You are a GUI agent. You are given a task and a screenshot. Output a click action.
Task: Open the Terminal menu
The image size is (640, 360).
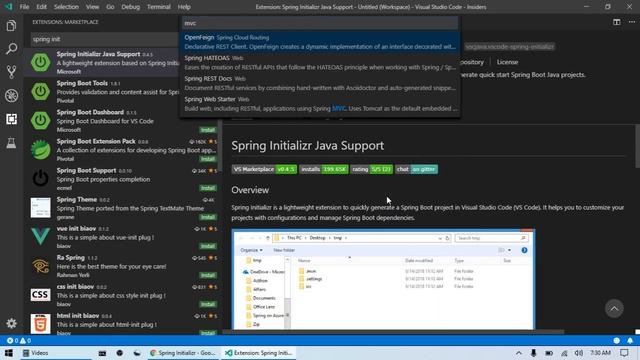[158, 7]
